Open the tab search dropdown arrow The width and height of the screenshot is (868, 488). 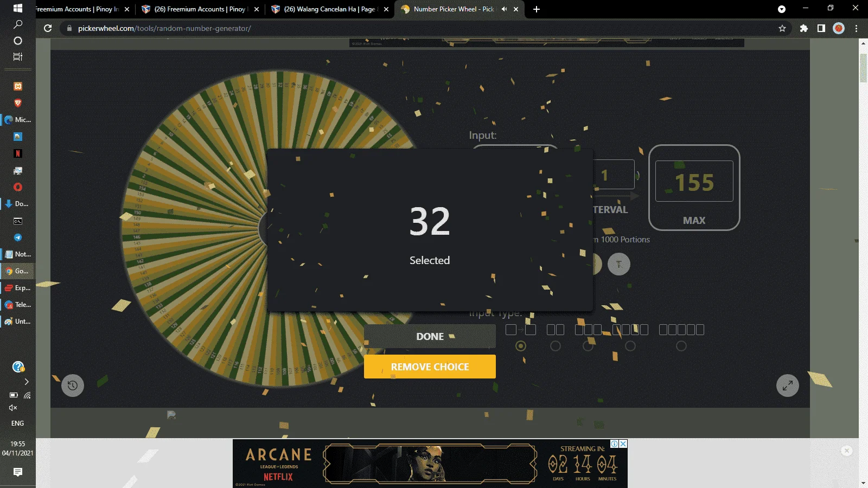pyautogui.click(x=782, y=9)
